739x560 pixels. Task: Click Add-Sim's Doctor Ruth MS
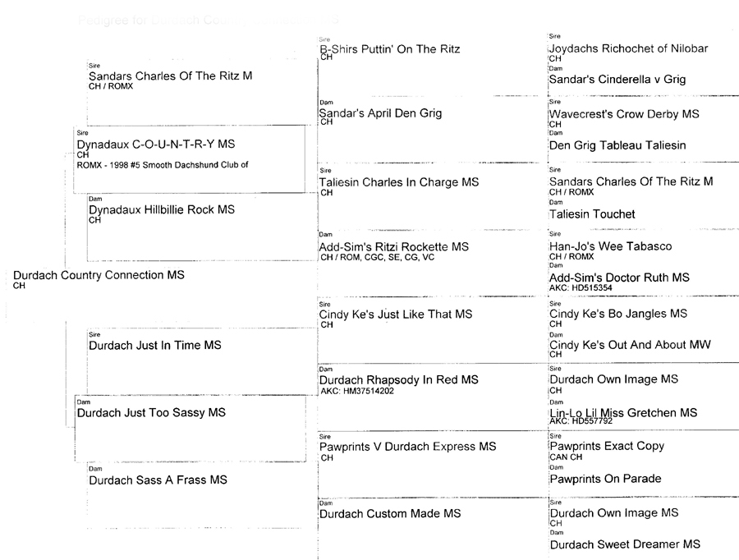point(619,278)
